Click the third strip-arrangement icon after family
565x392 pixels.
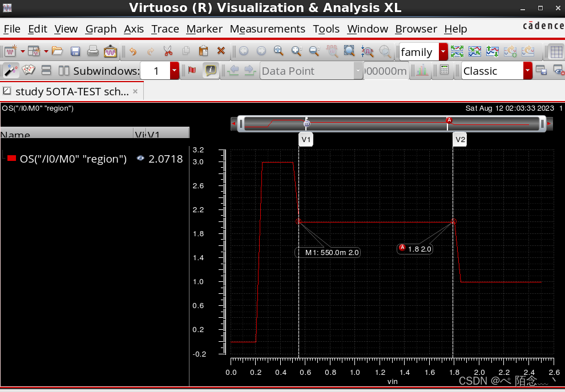coord(492,51)
